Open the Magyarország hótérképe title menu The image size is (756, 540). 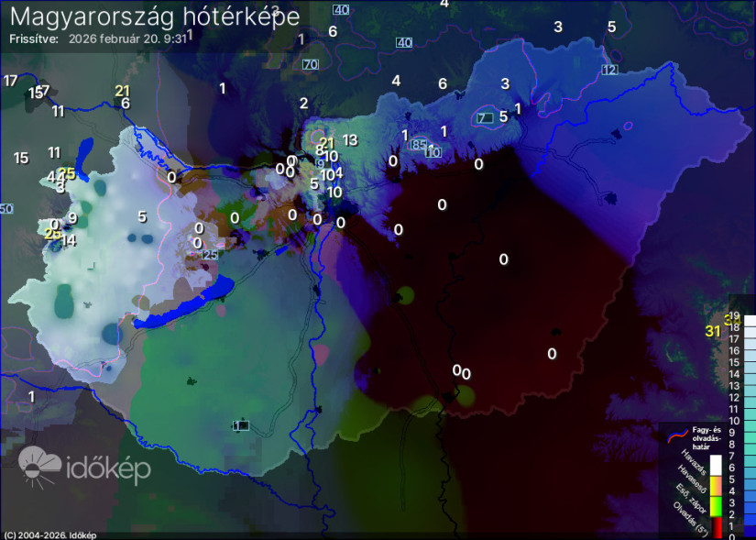click(151, 16)
